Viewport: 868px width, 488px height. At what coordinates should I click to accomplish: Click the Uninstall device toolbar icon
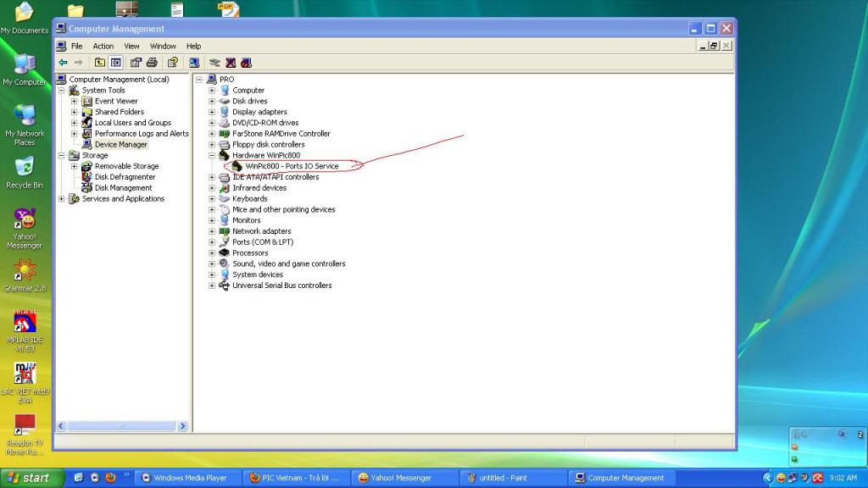(x=231, y=63)
